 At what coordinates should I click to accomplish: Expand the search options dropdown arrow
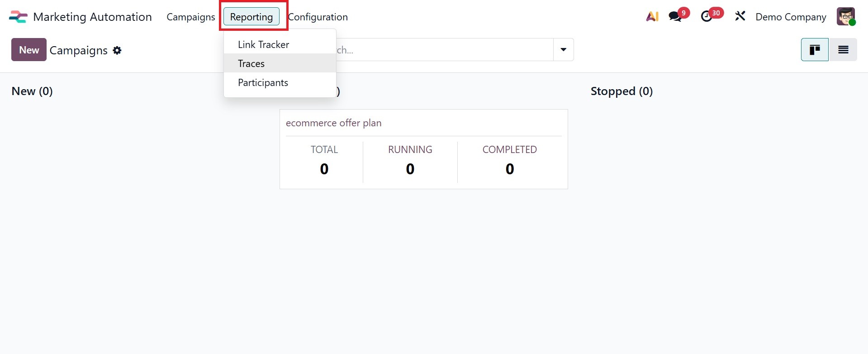[563, 49]
